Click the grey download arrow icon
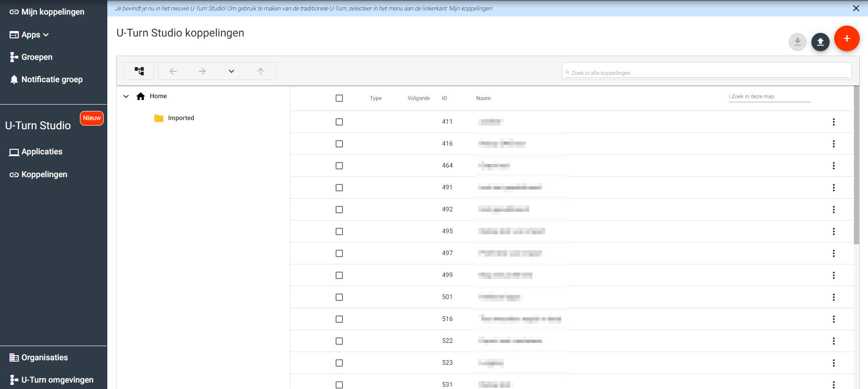 797,42
